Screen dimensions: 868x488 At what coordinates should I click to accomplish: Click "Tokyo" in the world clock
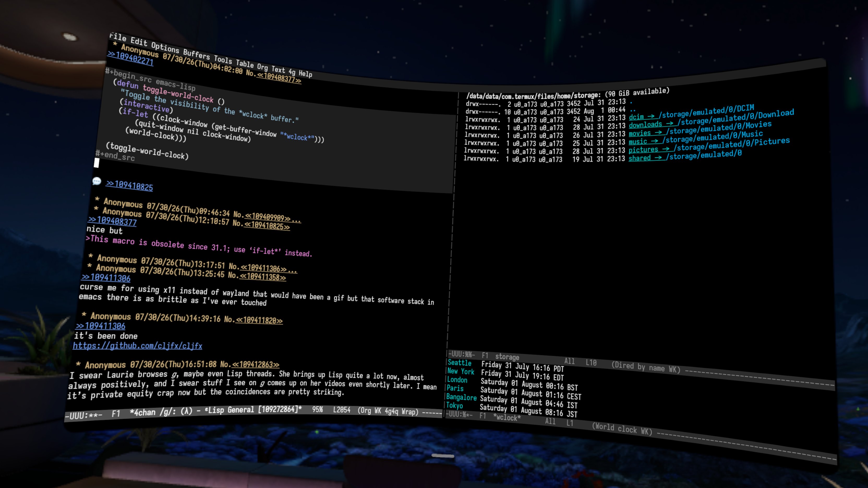pyautogui.click(x=454, y=405)
